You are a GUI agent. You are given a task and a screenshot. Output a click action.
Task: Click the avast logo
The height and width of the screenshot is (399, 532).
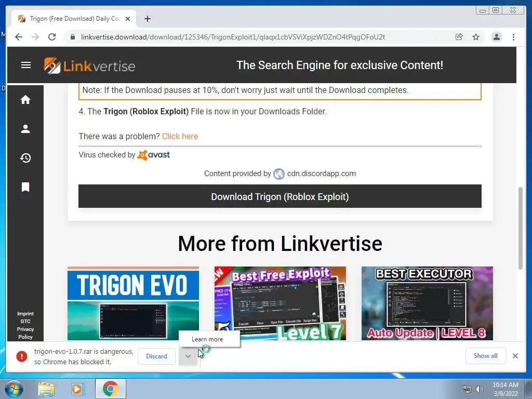(x=153, y=155)
